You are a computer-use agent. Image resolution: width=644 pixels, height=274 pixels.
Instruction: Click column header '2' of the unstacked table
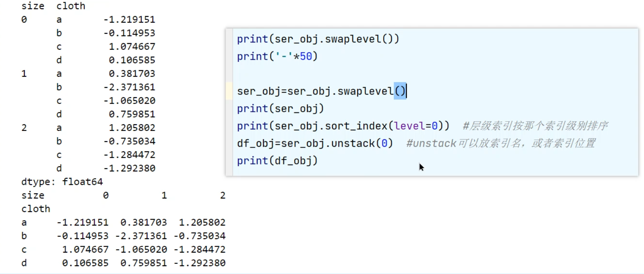[x=223, y=195]
